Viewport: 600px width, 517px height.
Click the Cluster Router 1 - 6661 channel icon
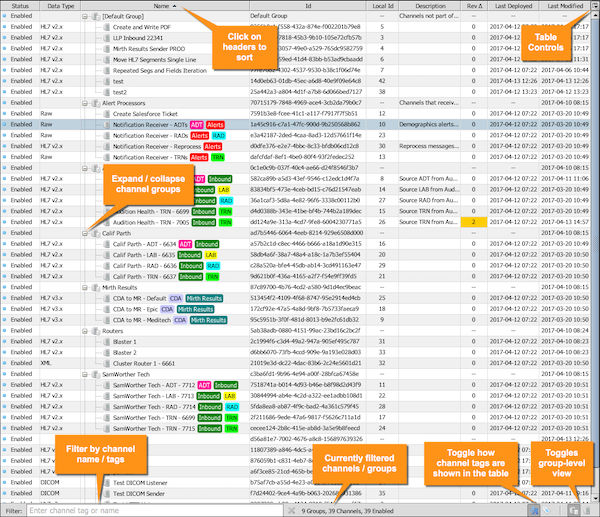click(105, 363)
